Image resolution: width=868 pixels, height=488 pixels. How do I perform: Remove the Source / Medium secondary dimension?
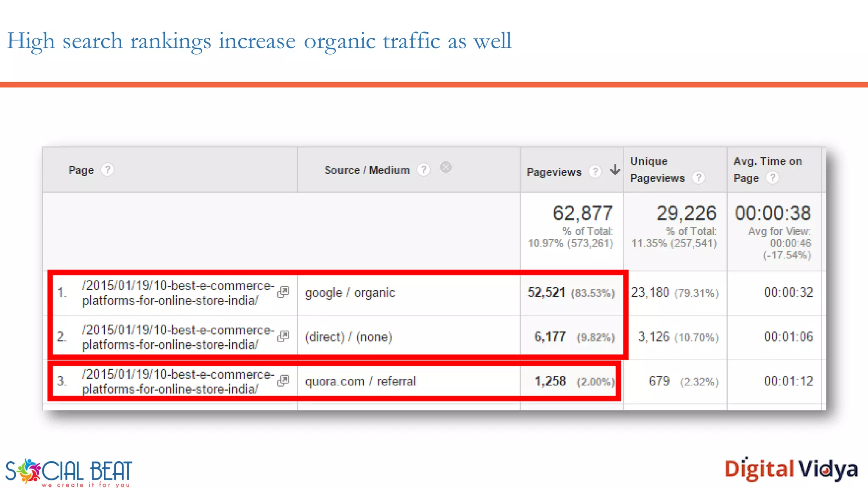[x=445, y=167]
